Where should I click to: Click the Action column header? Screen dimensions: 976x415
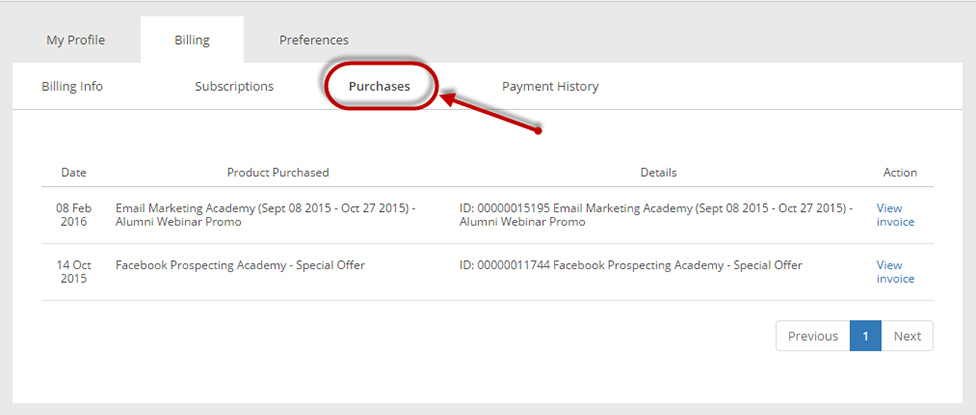[x=900, y=172]
